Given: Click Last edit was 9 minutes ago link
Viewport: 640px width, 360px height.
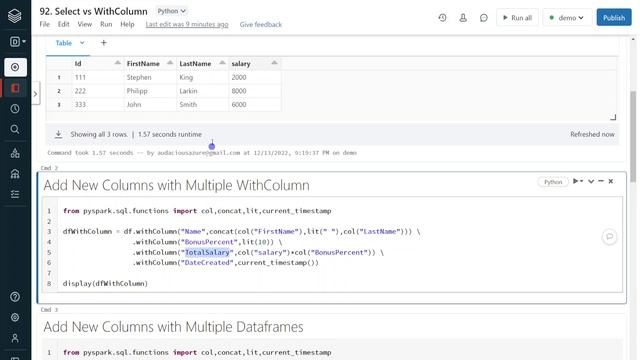Looking at the screenshot, I should click(187, 24).
